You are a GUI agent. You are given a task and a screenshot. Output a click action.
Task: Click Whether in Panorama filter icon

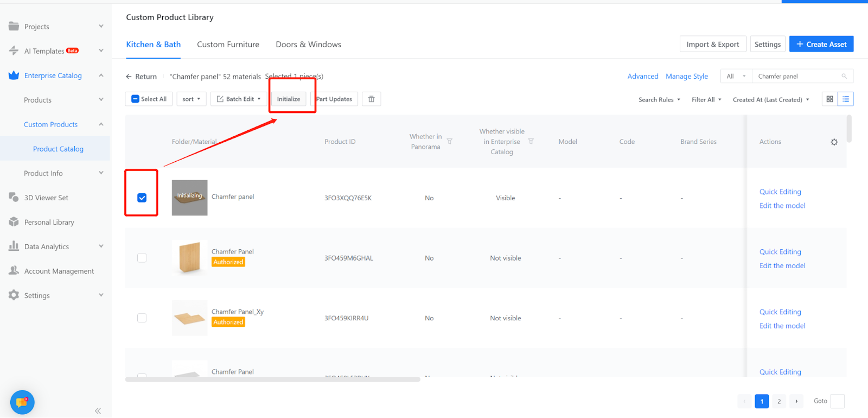450,141
